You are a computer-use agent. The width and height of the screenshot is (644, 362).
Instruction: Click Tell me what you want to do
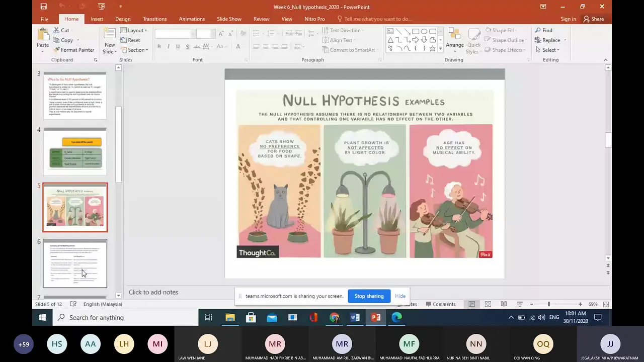[375, 19]
